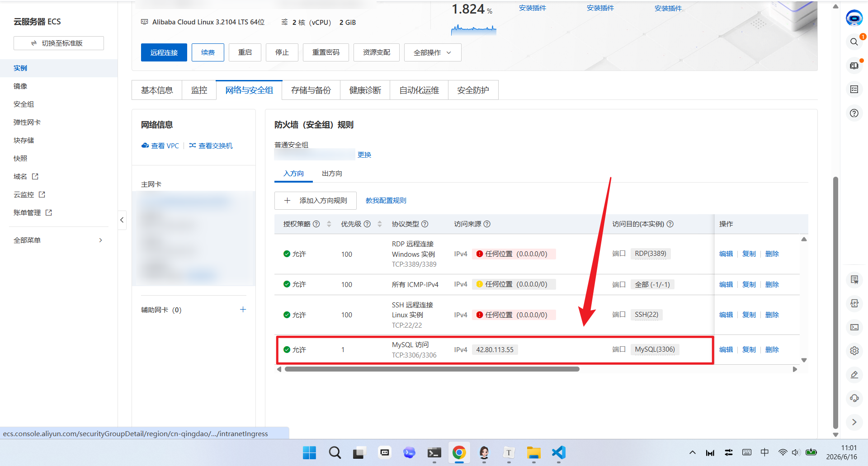This screenshot has height=466, width=868.
Task: Click help icon next to 授权策略 header
Action: pos(316,224)
